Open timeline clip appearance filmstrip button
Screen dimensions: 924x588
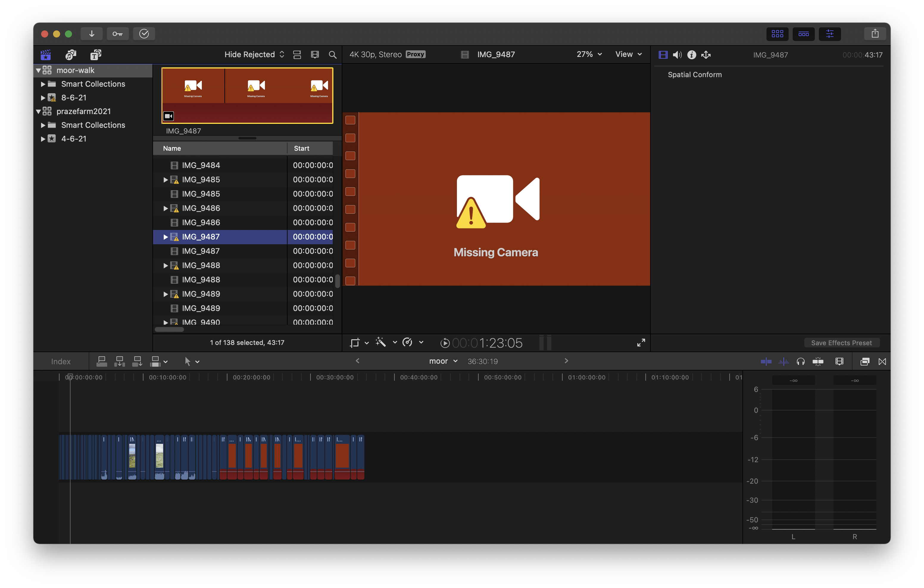pyautogui.click(x=839, y=361)
